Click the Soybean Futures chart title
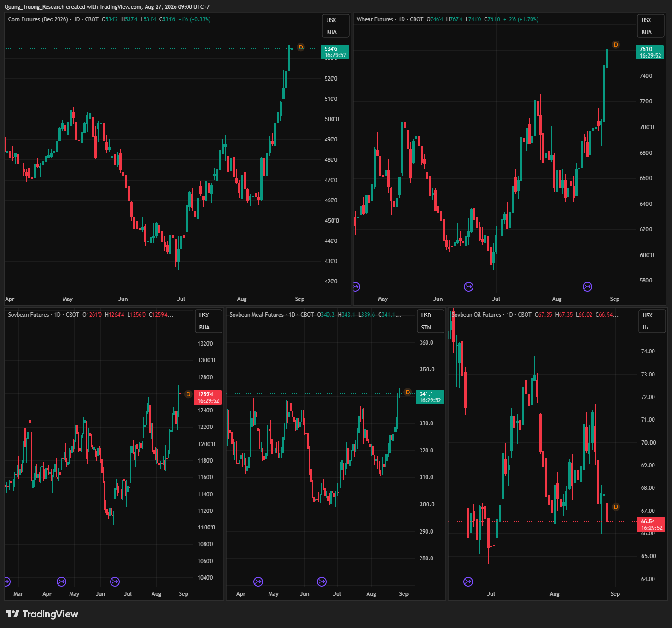The image size is (672, 628). [29, 315]
